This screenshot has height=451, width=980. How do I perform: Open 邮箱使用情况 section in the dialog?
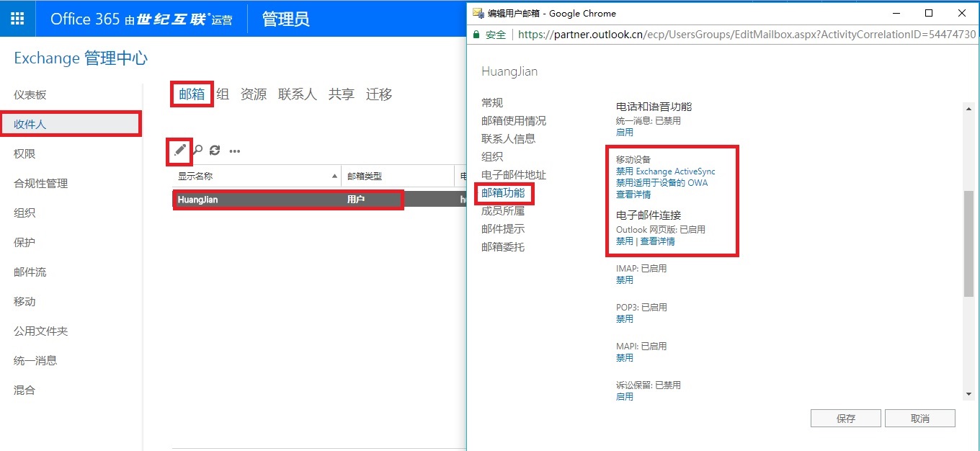click(x=514, y=121)
